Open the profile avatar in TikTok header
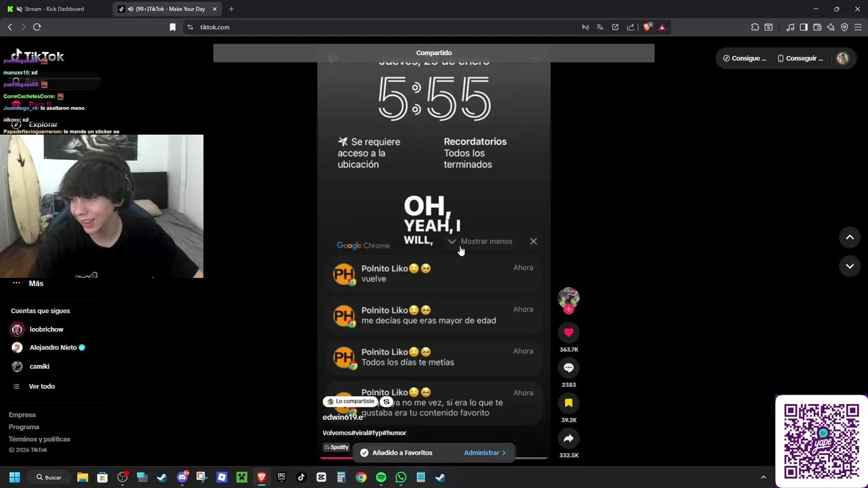 tap(842, 58)
